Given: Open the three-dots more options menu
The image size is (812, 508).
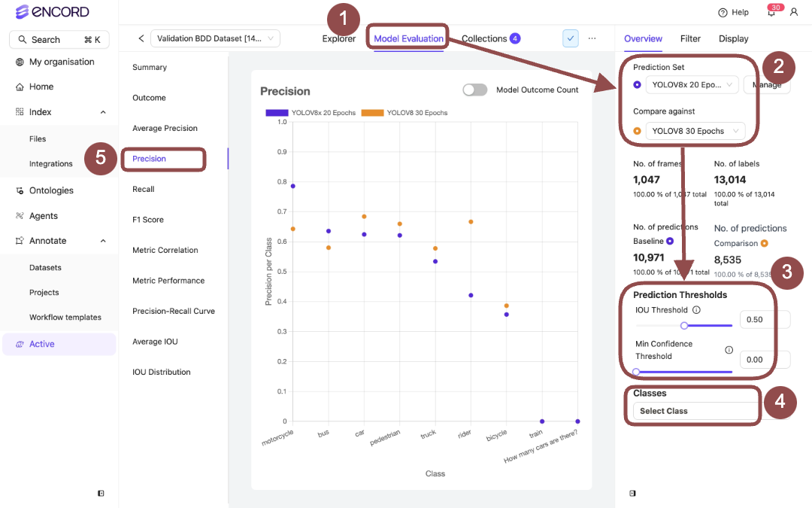Looking at the screenshot, I should pyautogui.click(x=592, y=38).
